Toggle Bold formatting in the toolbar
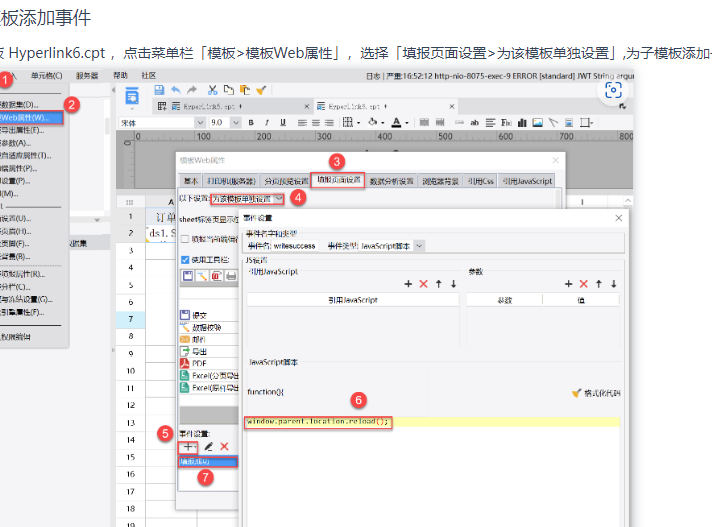712x527 pixels. (251, 123)
